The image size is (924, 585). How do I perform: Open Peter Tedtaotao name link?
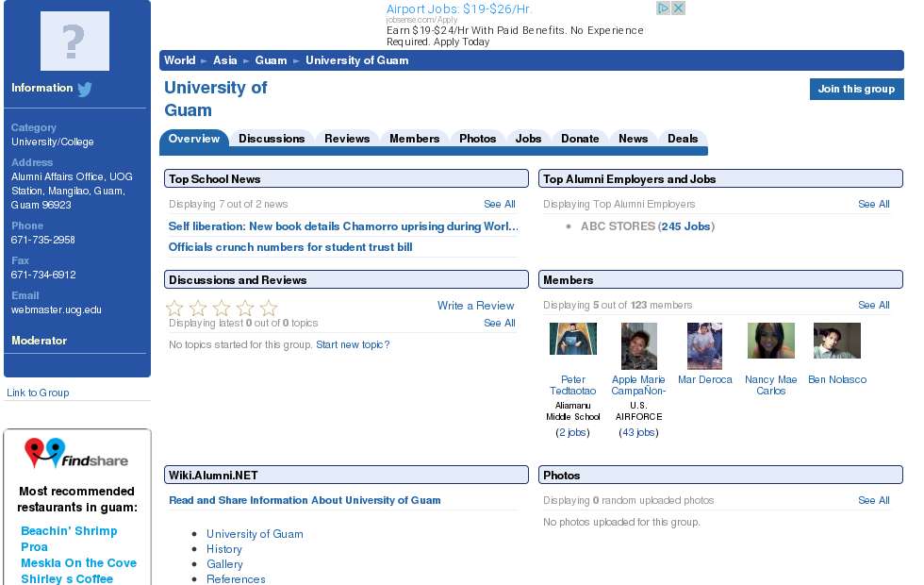click(x=573, y=385)
